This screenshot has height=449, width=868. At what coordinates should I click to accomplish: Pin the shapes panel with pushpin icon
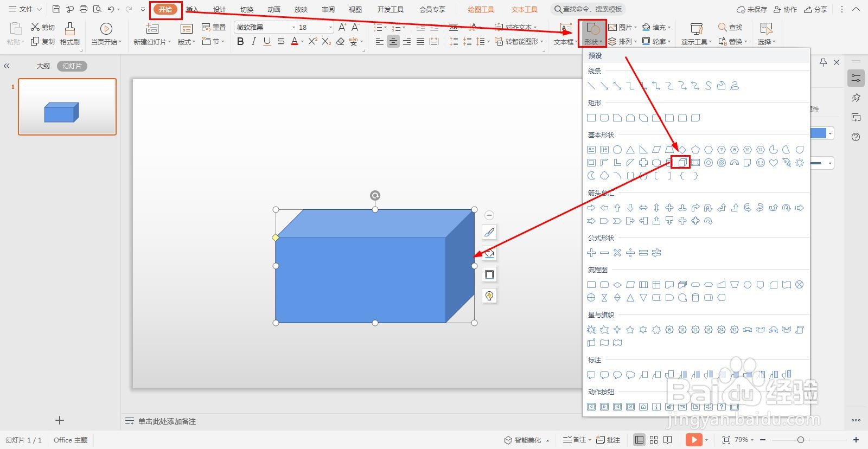click(823, 62)
